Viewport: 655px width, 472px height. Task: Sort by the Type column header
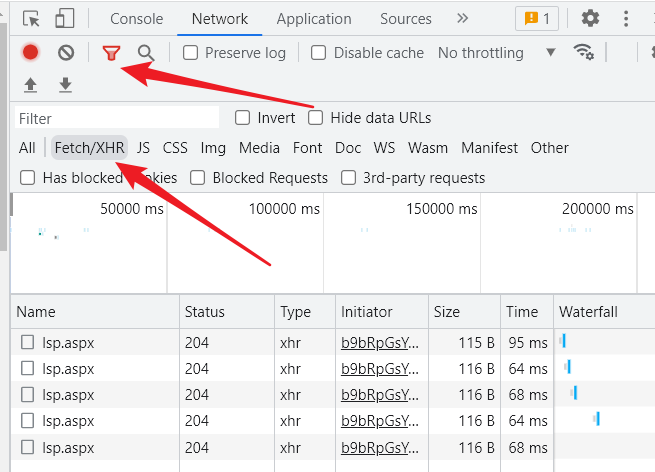coord(305,312)
